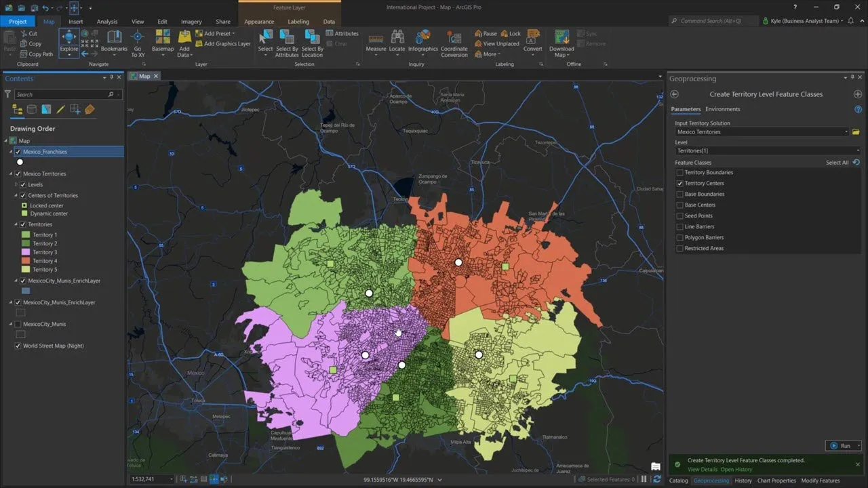The width and height of the screenshot is (868, 488).
Task: Open Select By Location tool
Action: (312, 42)
